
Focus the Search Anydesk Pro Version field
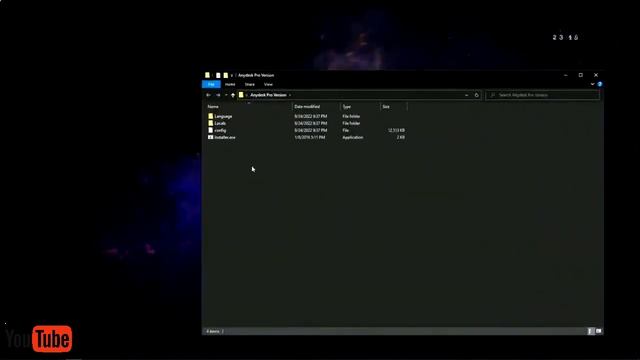point(543,95)
